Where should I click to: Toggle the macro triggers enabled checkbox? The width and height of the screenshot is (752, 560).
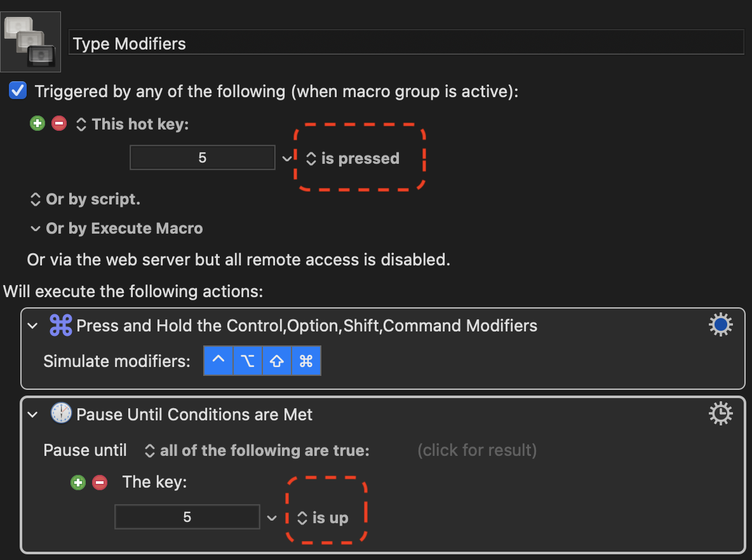click(x=18, y=91)
